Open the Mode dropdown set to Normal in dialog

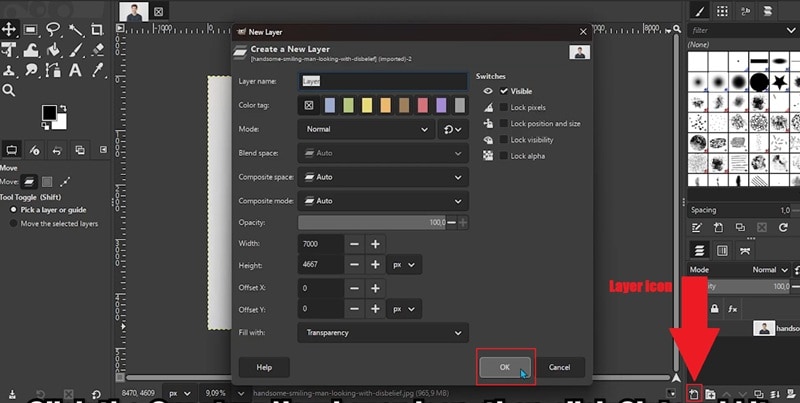pos(366,130)
